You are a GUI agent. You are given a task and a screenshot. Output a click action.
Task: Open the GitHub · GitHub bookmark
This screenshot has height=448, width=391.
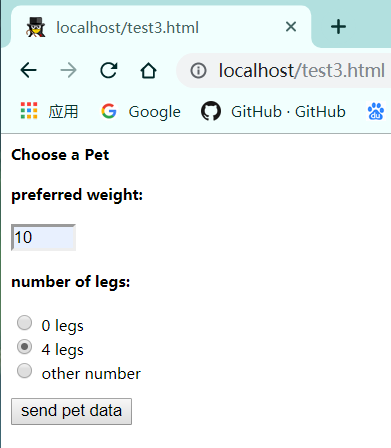tap(288, 112)
